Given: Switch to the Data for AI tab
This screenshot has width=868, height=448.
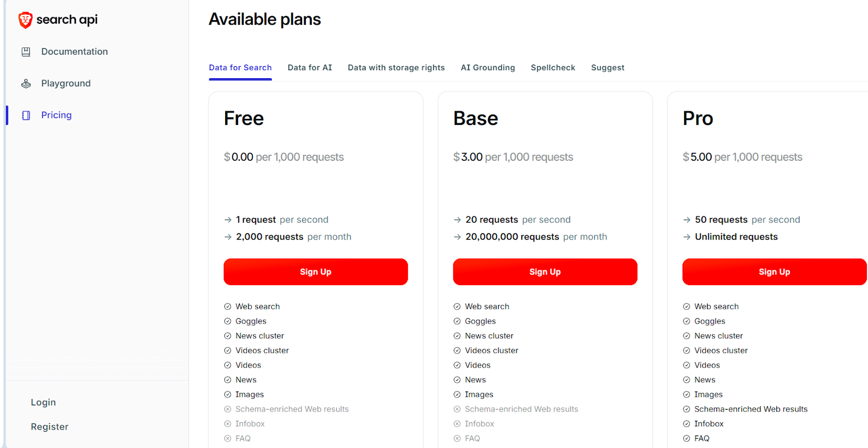Looking at the screenshot, I should click(310, 67).
